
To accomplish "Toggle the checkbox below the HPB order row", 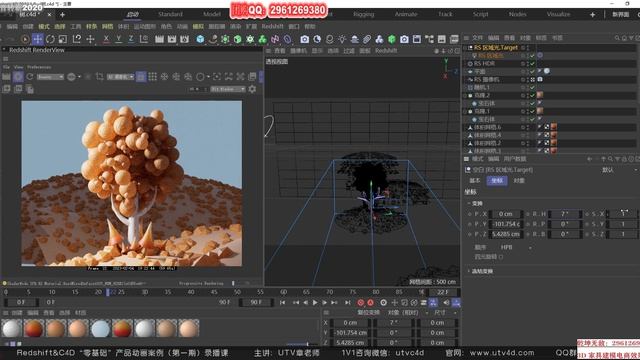I will coord(501,257).
